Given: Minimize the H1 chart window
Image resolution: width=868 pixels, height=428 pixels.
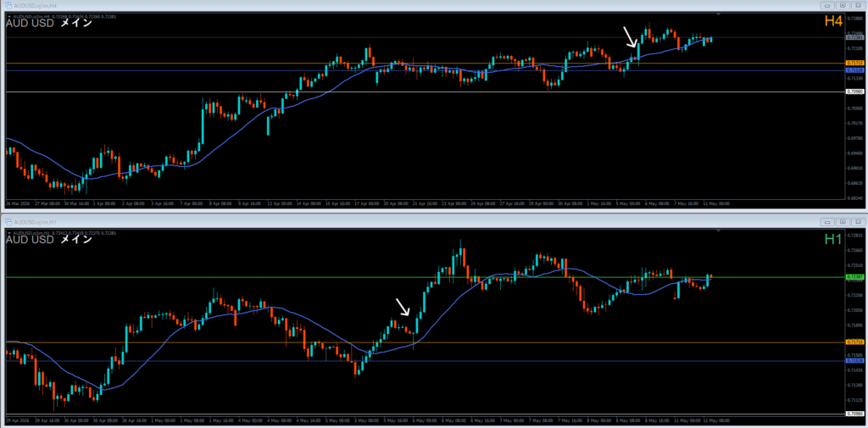Looking at the screenshot, I should [828, 221].
